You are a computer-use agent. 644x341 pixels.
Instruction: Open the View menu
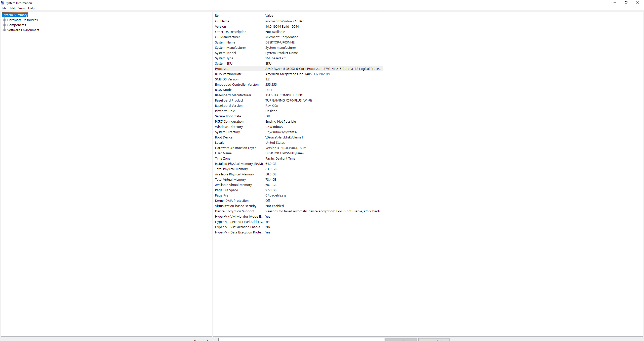tap(21, 8)
